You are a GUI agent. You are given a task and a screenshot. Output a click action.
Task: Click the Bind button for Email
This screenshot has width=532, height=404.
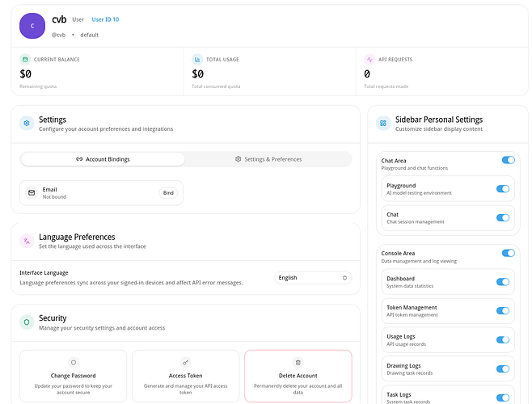click(168, 192)
